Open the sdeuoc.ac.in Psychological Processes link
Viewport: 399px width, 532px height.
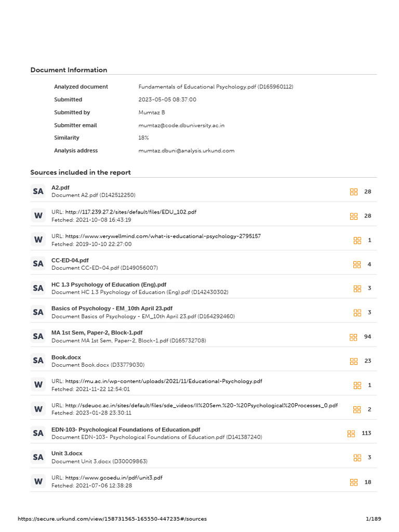click(x=201, y=405)
